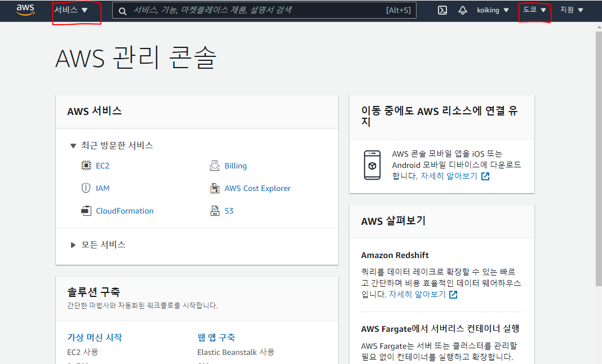Click the mobile phone app icon
The width and height of the screenshot is (602, 364).
pyautogui.click(x=372, y=165)
